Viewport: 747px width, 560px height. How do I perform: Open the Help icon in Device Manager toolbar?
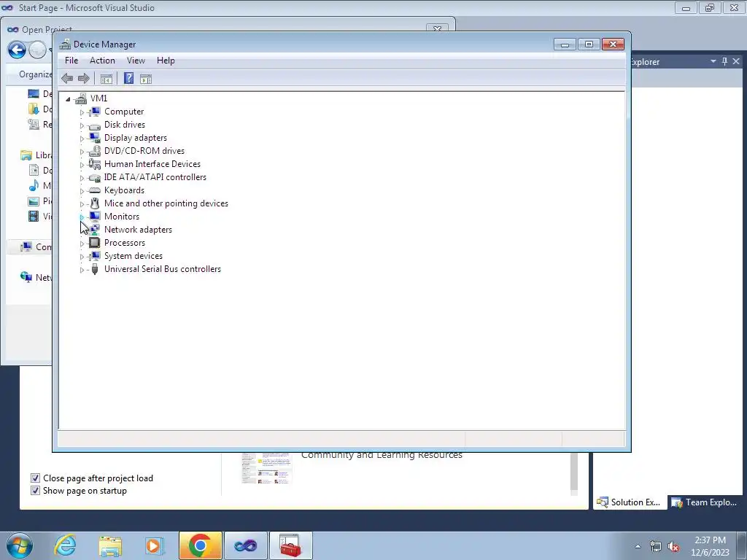(x=128, y=79)
